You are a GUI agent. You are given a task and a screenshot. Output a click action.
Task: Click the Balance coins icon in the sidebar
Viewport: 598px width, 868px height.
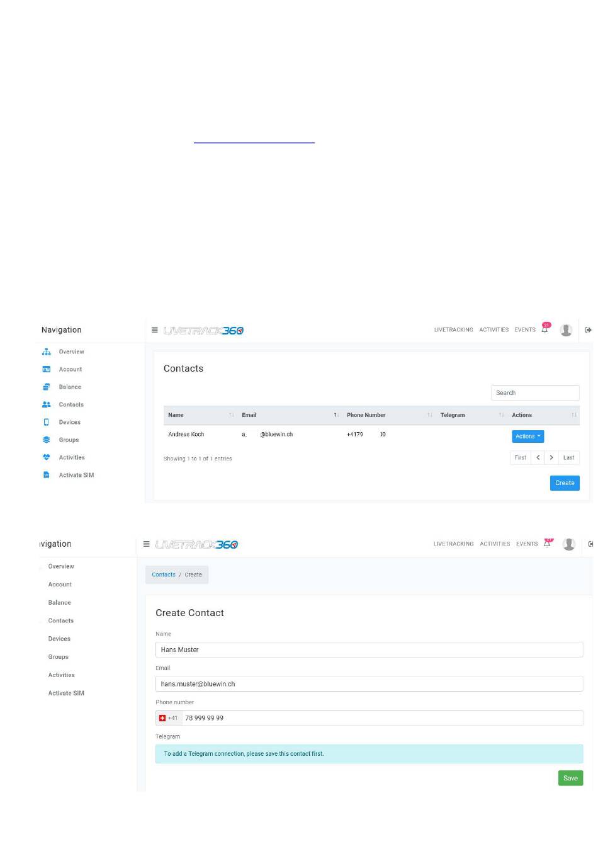[46, 387]
